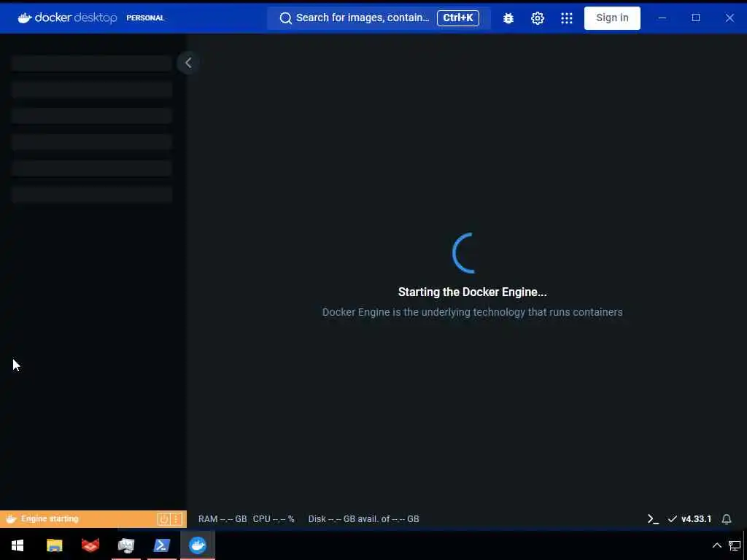Open the computers icon on taskbar
This screenshot has height=560, width=747.
tap(125, 545)
